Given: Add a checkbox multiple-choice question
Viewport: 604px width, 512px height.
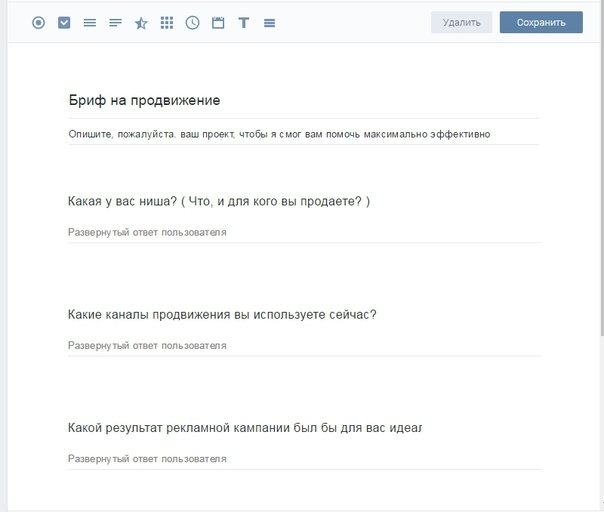Looking at the screenshot, I should click(x=64, y=23).
